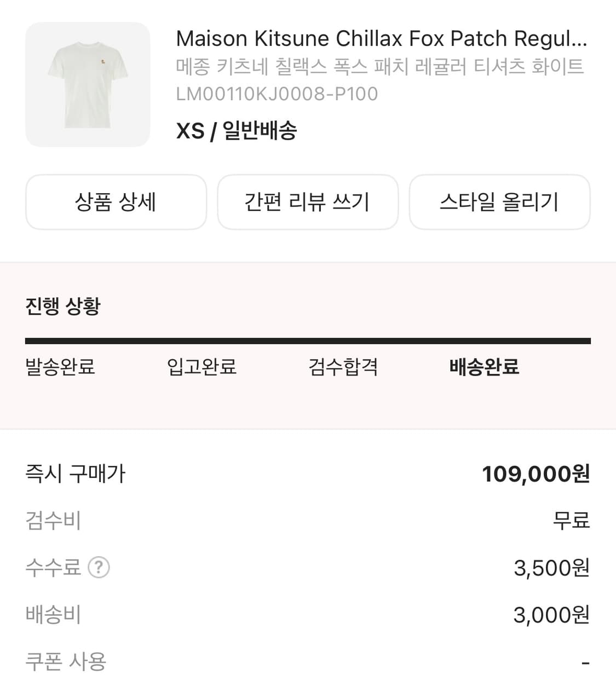Image resolution: width=616 pixels, height=693 pixels.
Task: Open the white t-shirt product thumbnail
Action: tap(88, 84)
